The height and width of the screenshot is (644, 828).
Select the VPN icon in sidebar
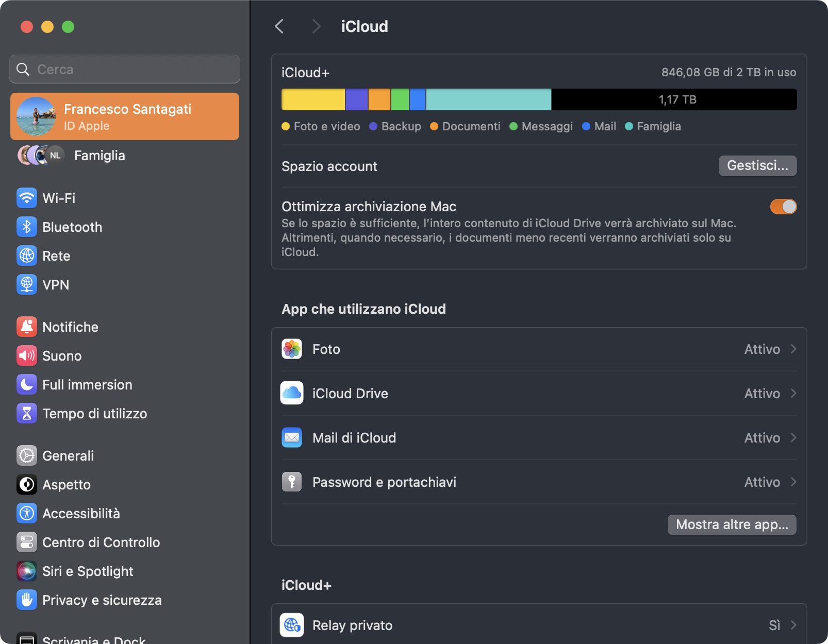click(27, 284)
